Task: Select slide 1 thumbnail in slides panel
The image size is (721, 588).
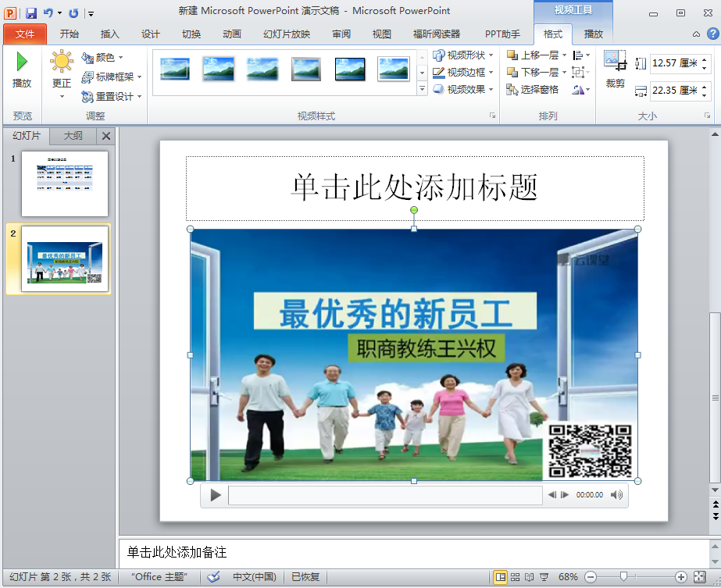Action: (65, 184)
